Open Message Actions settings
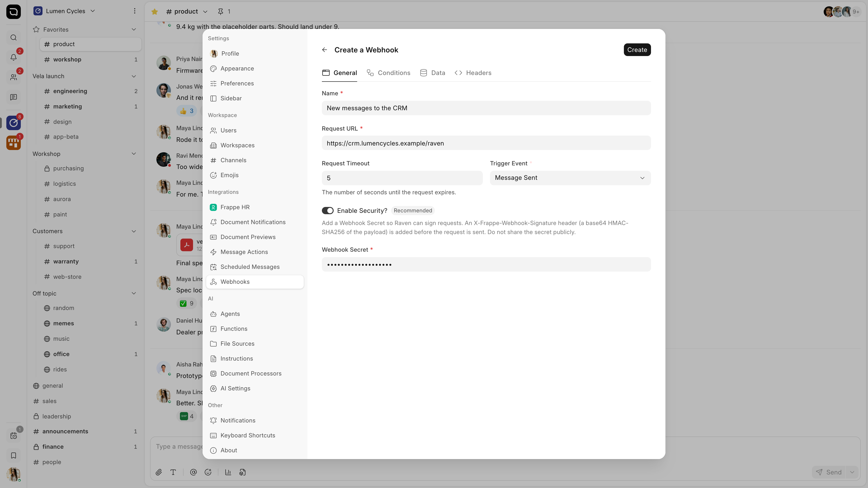Viewport: 868px width, 488px height. tap(255, 252)
